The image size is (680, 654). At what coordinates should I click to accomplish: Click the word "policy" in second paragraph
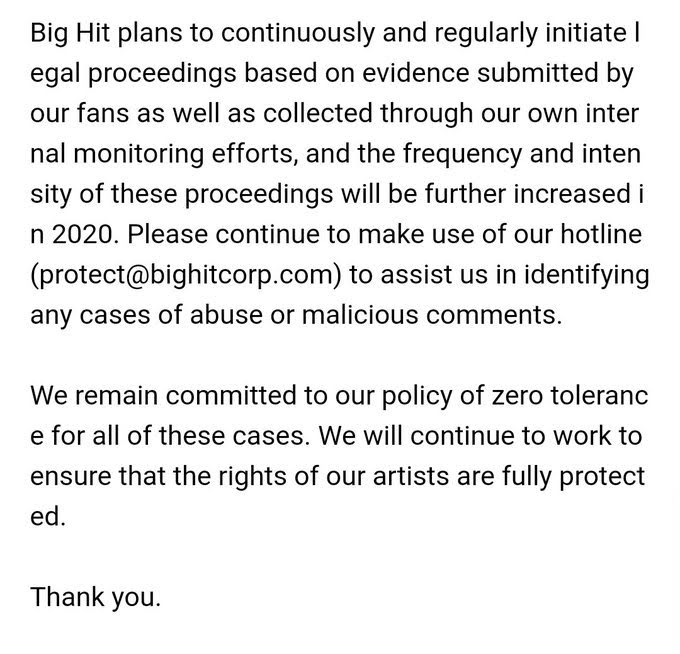(417, 396)
